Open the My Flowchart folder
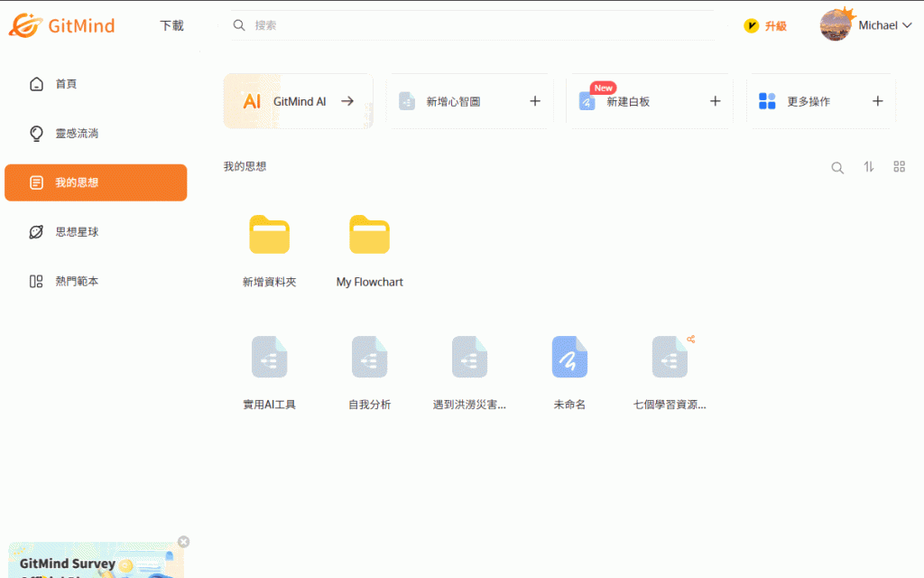 click(x=369, y=237)
